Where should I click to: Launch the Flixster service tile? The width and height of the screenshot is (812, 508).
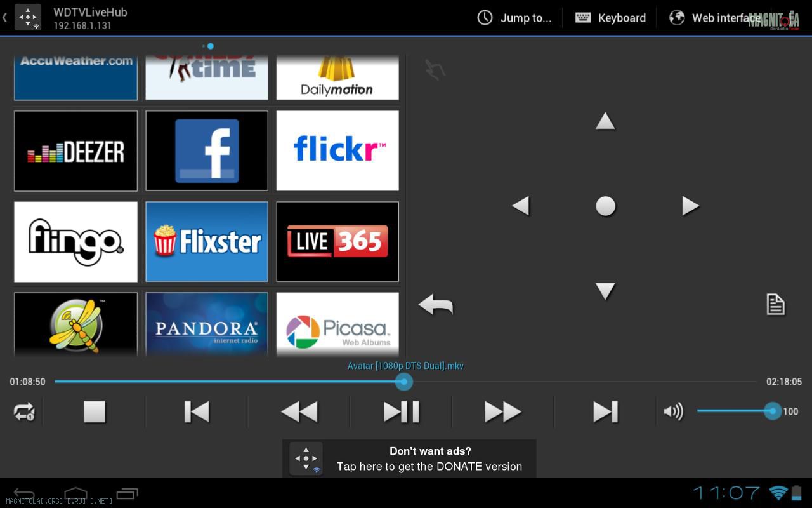[x=207, y=242]
